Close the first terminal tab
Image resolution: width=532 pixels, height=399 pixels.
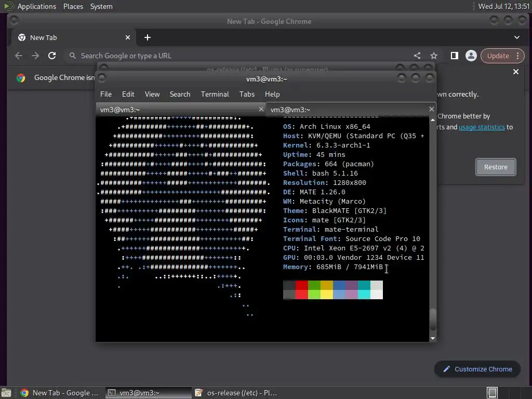pyautogui.click(x=261, y=109)
